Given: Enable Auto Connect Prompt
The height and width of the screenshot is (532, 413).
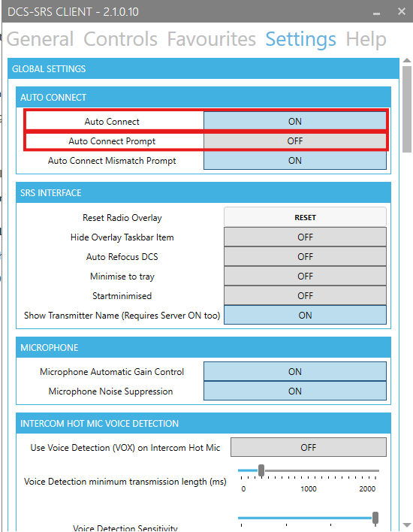Looking at the screenshot, I should point(294,141).
